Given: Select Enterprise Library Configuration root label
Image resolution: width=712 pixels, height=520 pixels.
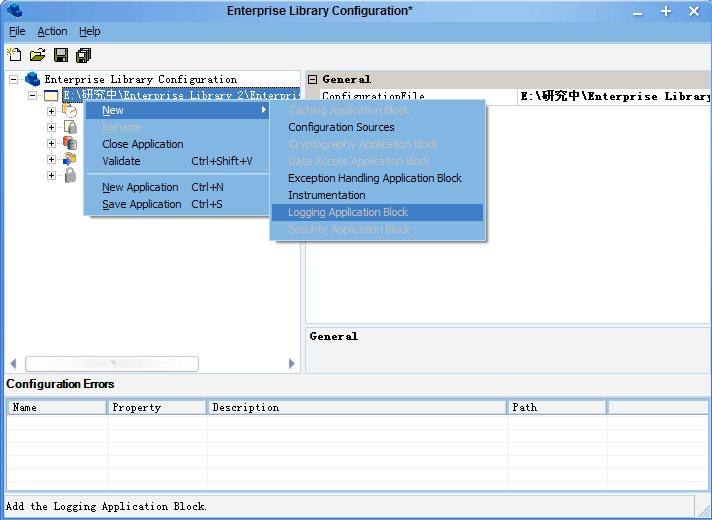Looking at the screenshot, I should click(141, 79).
